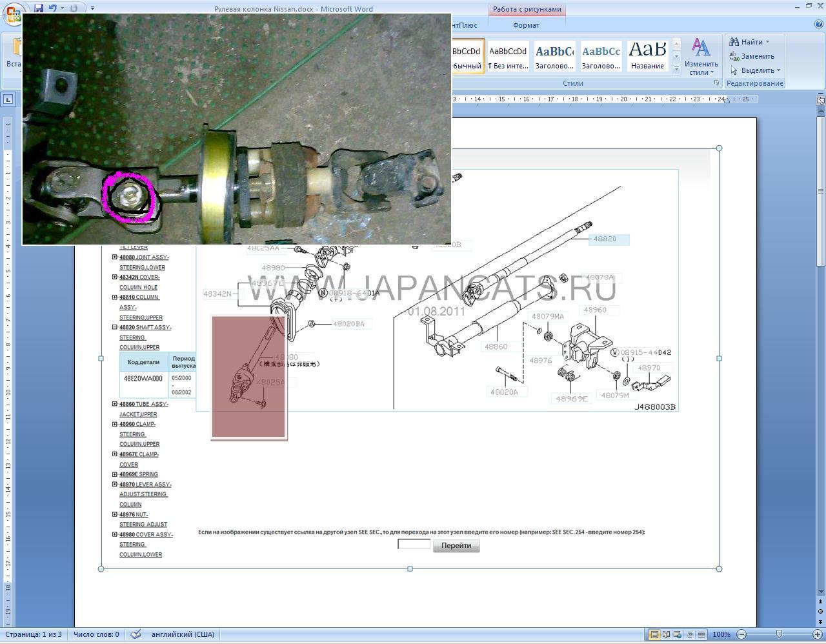Open the Найти dropdown arrow
Image resolution: width=826 pixels, height=644 pixels.
coord(767,42)
